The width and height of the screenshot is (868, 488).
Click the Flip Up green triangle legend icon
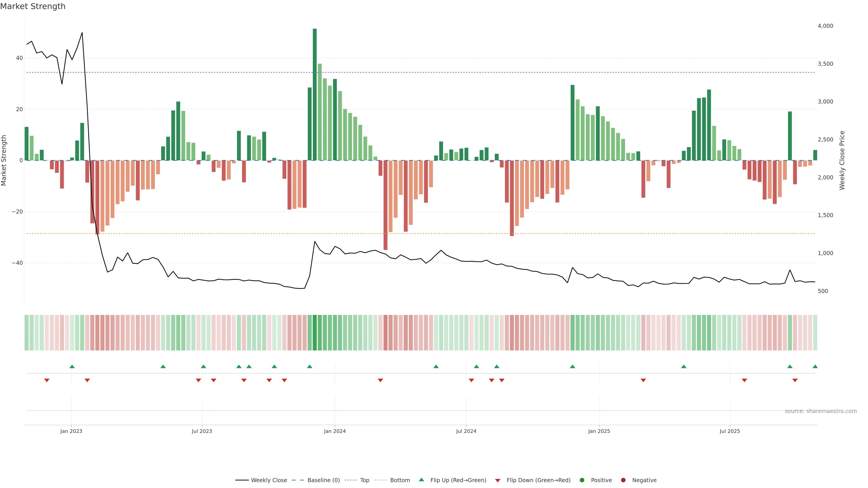[421, 480]
